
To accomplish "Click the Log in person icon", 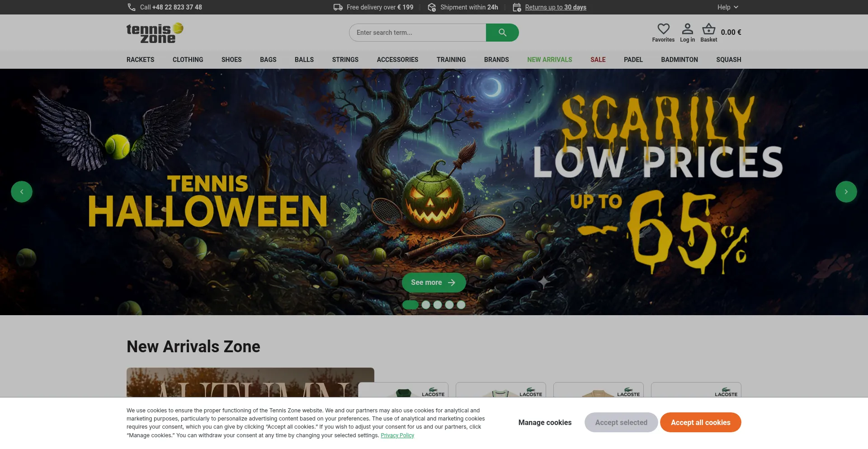I will [x=687, y=29].
